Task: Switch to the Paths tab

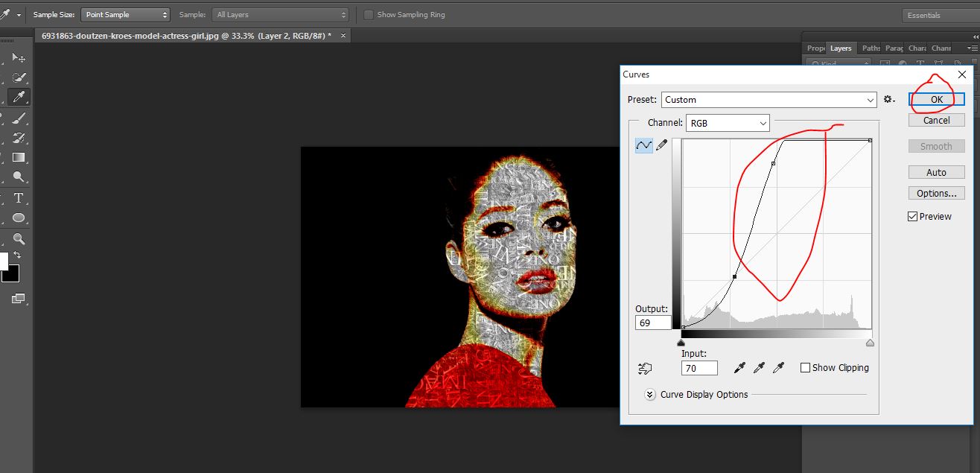Action: [870, 48]
